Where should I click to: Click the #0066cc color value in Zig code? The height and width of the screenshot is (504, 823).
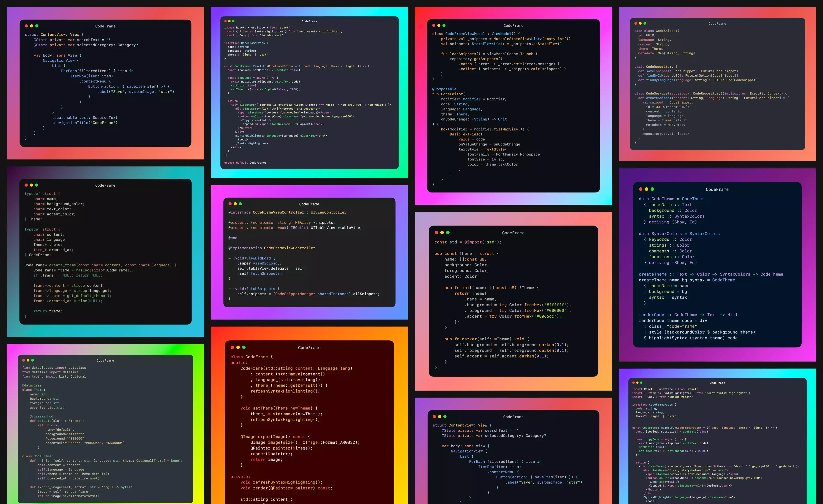(x=541, y=316)
